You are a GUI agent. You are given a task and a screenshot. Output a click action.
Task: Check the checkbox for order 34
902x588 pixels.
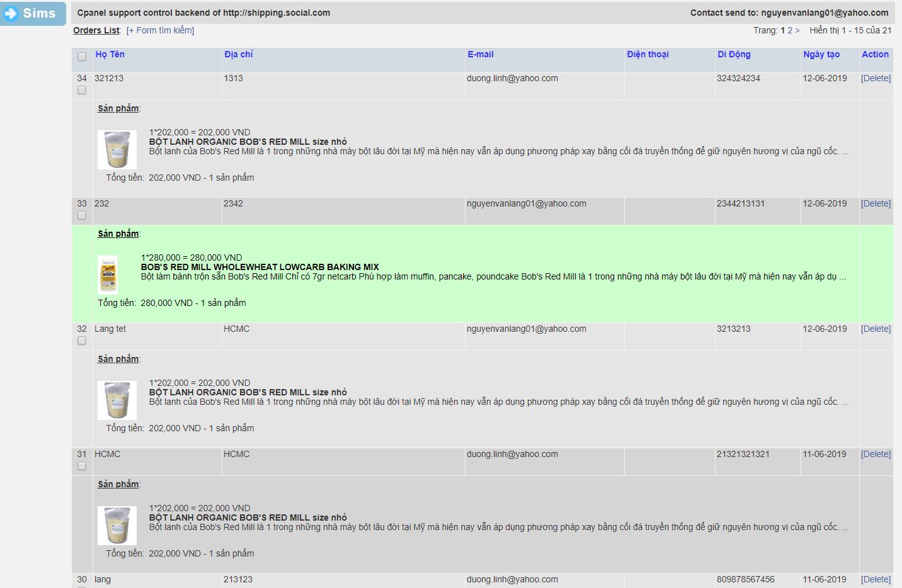click(82, 90)
